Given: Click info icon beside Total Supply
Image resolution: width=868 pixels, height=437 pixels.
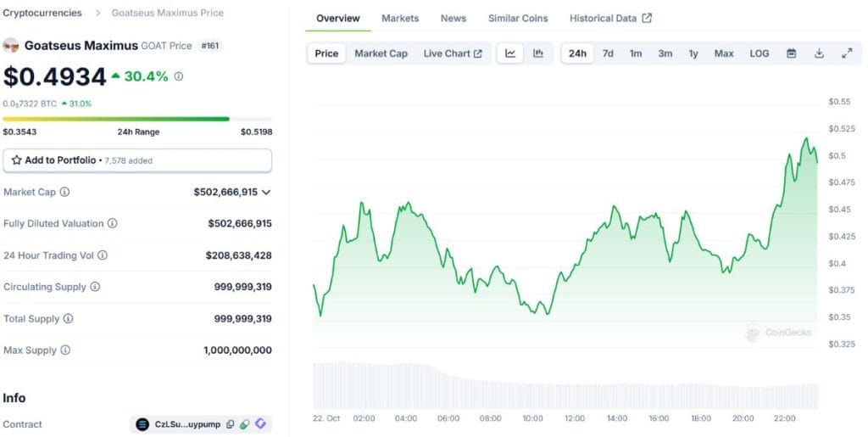Looking at the screenshot, I should [x=68, y=318].
